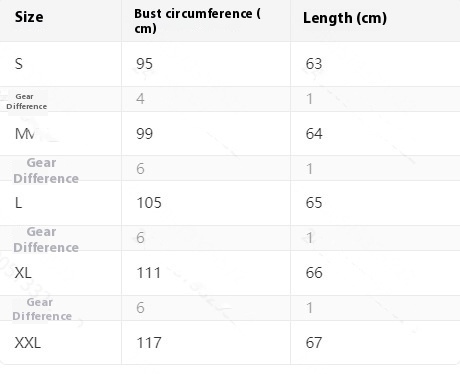Click the Size column header
460x374 pixels.
pyautogui.click(x=29, y=17)
